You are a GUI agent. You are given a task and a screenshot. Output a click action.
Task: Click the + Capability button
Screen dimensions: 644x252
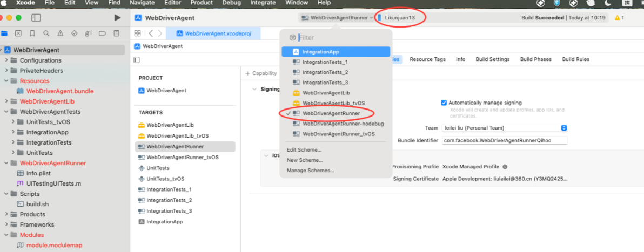[x=261, y=73]
